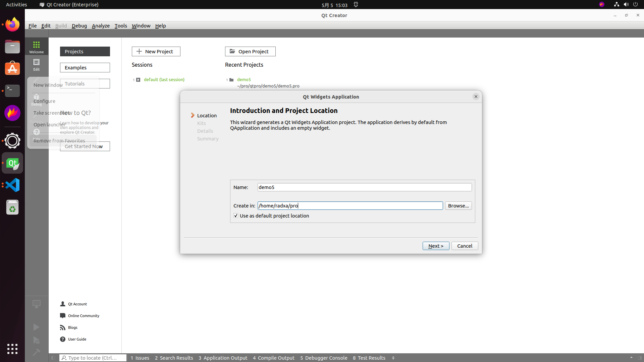The height and width of the screenshot is (362, 644).
Task: Open the User Guide help icon
Action: coord(63,339)
